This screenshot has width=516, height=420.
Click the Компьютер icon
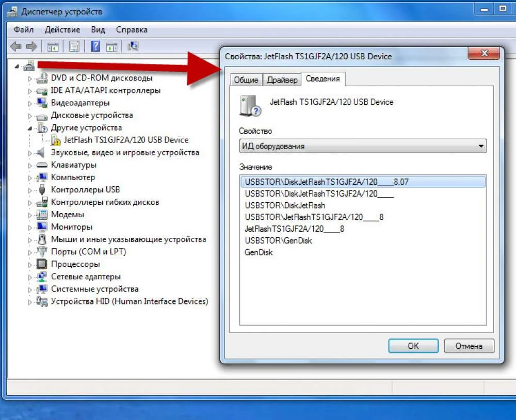click(x=42, y=177)
